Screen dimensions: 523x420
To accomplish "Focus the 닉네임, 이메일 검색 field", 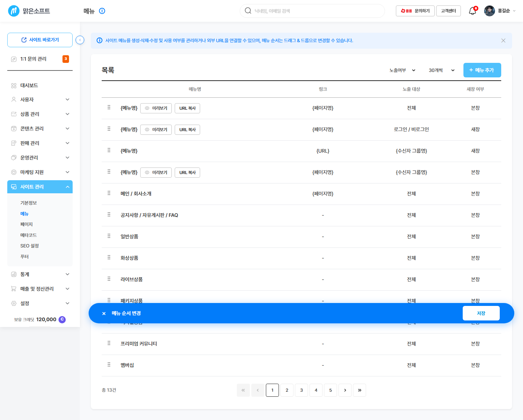I will [312, 11].
